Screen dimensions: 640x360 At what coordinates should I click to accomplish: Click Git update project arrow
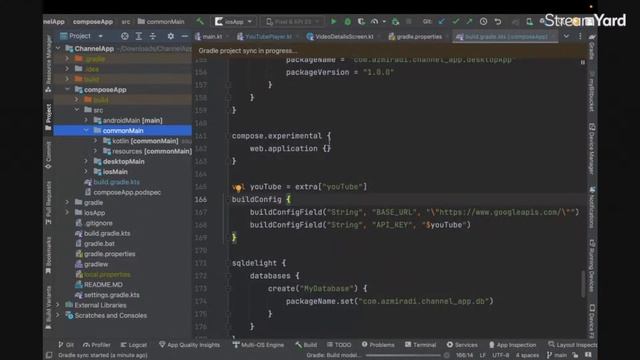click(442, 21)
